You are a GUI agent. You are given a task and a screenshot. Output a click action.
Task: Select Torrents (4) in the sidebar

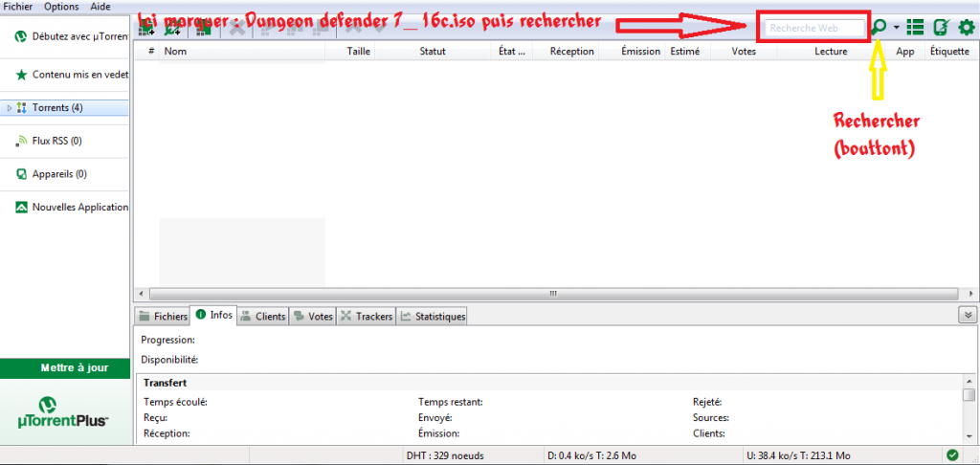(x=66, y=107)
